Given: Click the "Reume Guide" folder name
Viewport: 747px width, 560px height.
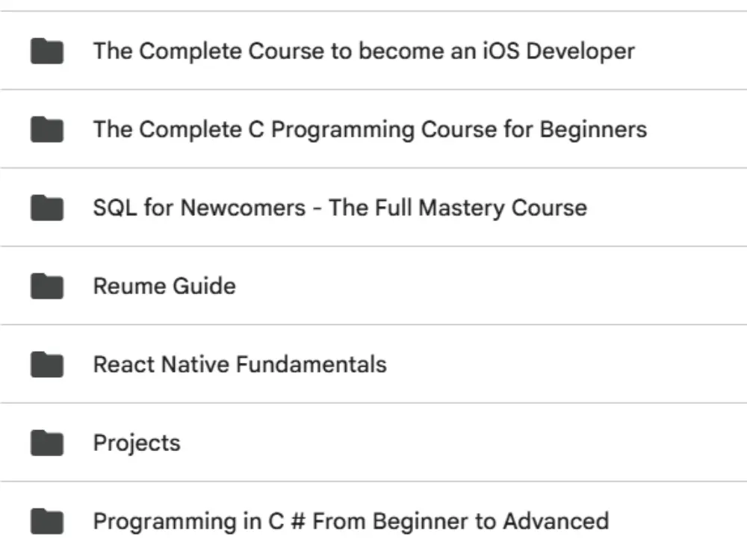Looking at the screenshot, I should pyautogui.click(x=164, y=286).
